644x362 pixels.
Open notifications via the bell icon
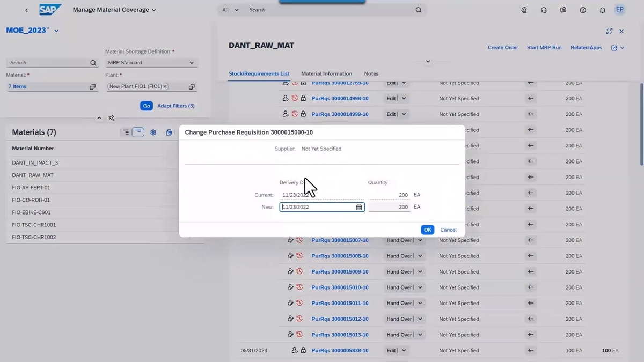[x=602, y=10]
